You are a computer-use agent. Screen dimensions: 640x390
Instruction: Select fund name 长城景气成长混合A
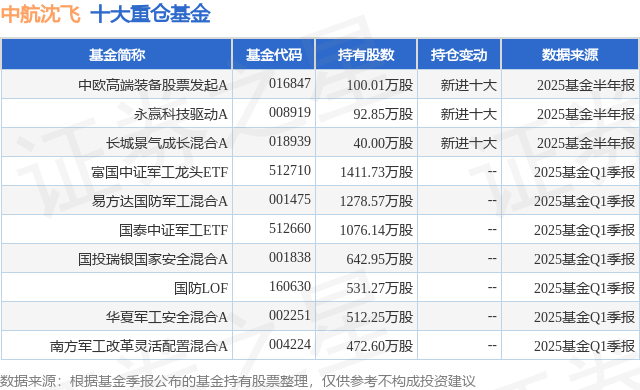coord(167,143)
